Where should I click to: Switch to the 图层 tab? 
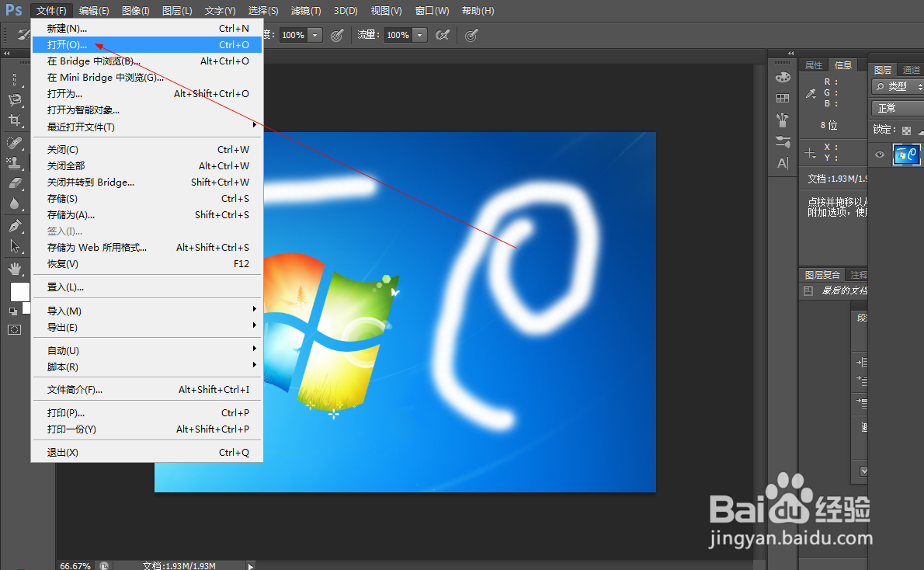click(883, 70)
